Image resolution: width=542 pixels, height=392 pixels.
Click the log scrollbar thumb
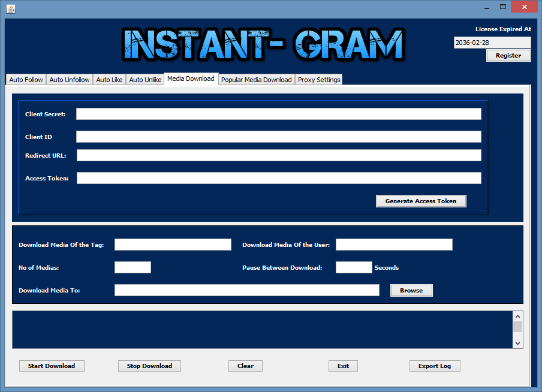click(x=517, y=327)
